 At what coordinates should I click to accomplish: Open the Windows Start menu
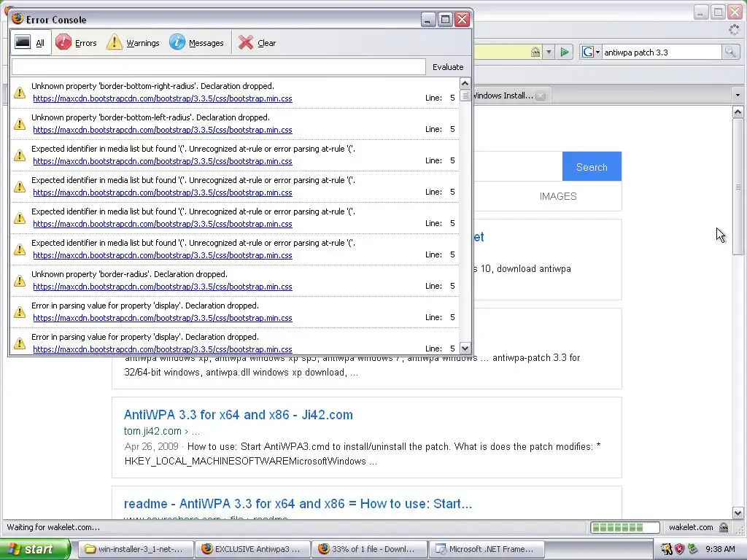pos(34,549)
